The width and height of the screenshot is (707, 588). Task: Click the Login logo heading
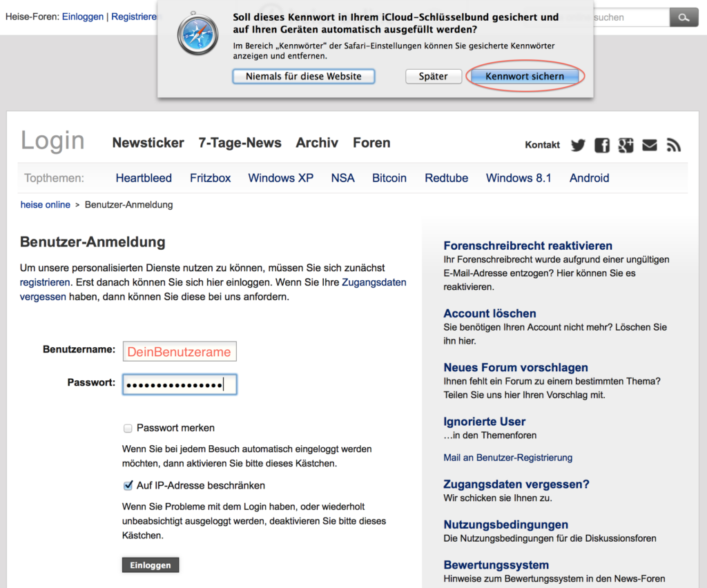pyautogui.click(x=52, y=141)
